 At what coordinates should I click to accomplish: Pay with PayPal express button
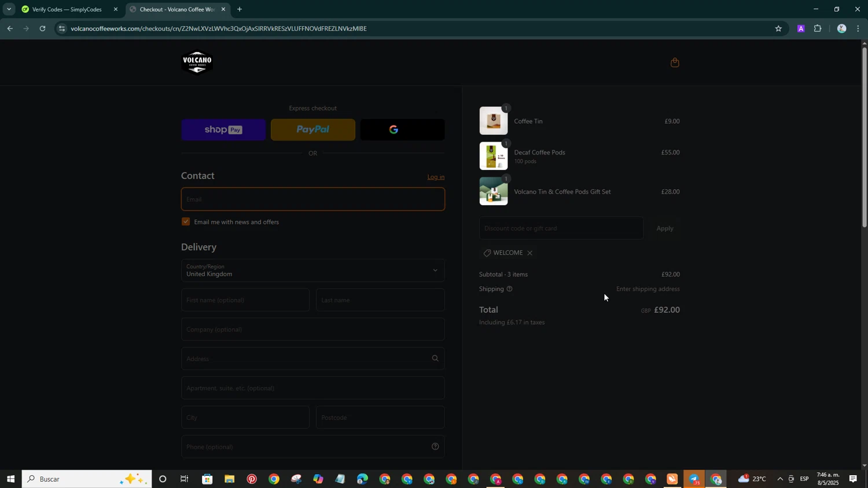click(313, 130)
